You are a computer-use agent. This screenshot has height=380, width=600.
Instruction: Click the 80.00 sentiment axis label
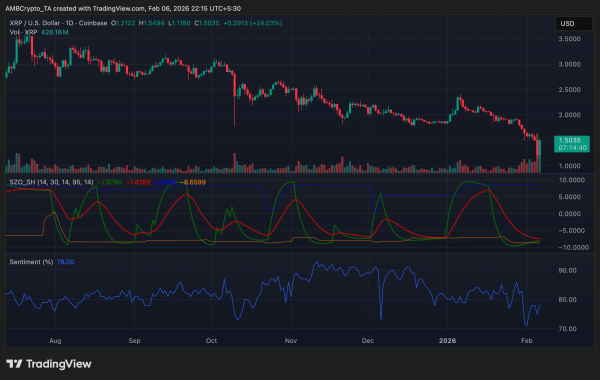[x=567, y=300]
